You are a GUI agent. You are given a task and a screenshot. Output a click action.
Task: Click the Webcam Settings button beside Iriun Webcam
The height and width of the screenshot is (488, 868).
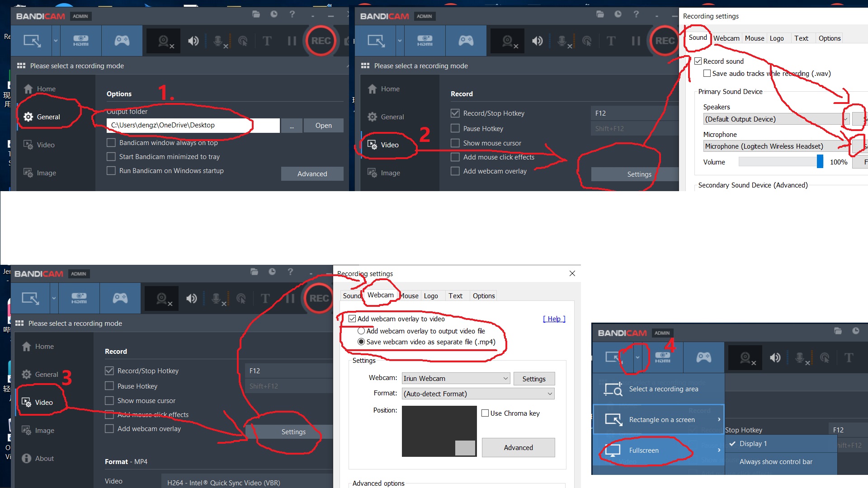pos(534,379)
